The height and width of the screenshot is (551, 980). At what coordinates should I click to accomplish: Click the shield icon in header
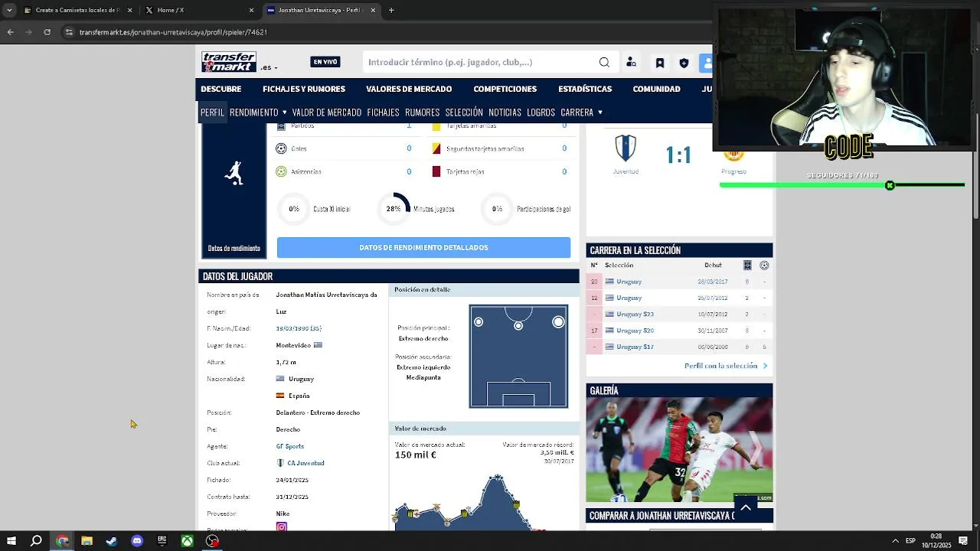pyautogui.click(x=684, y=63)
